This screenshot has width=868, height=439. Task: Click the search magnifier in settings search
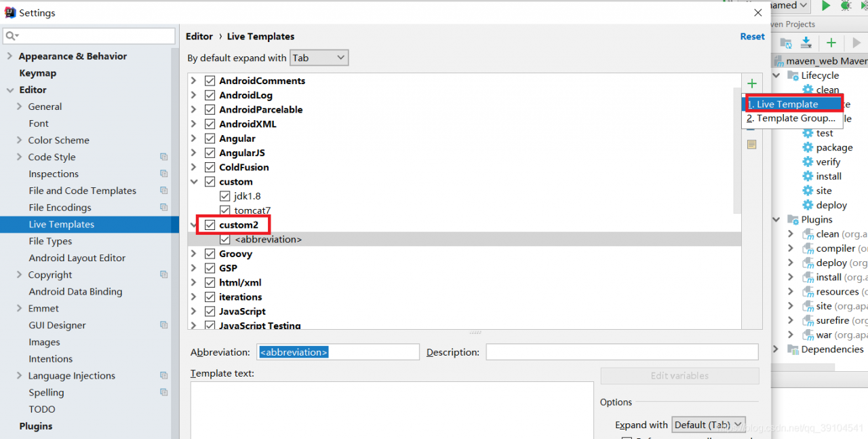(11, 36)
